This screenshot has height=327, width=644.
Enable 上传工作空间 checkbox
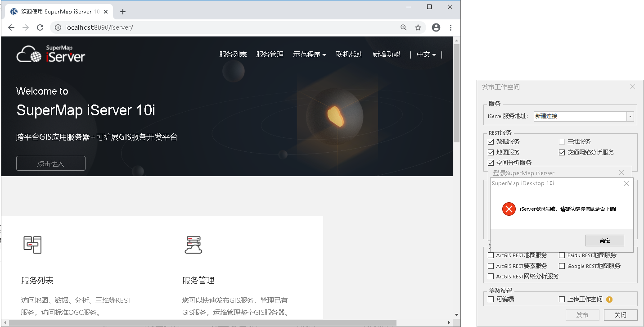point(562,299)
